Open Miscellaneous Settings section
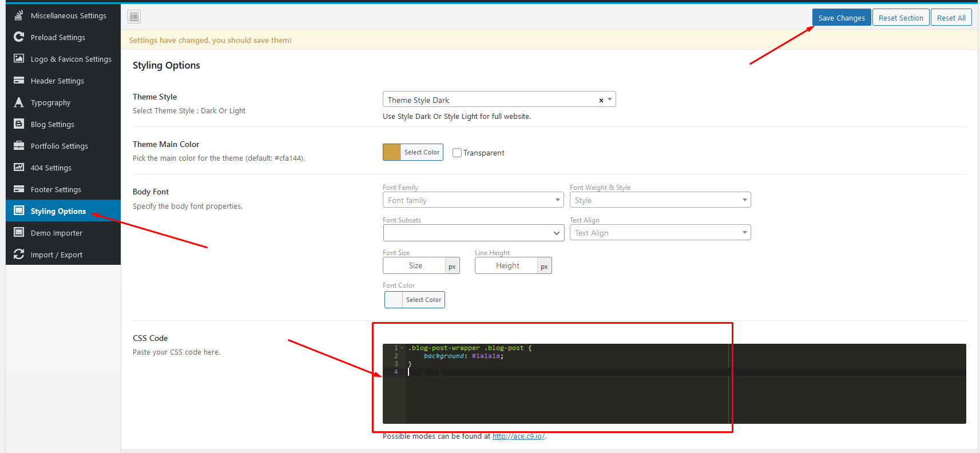 [x=63, y=15]
